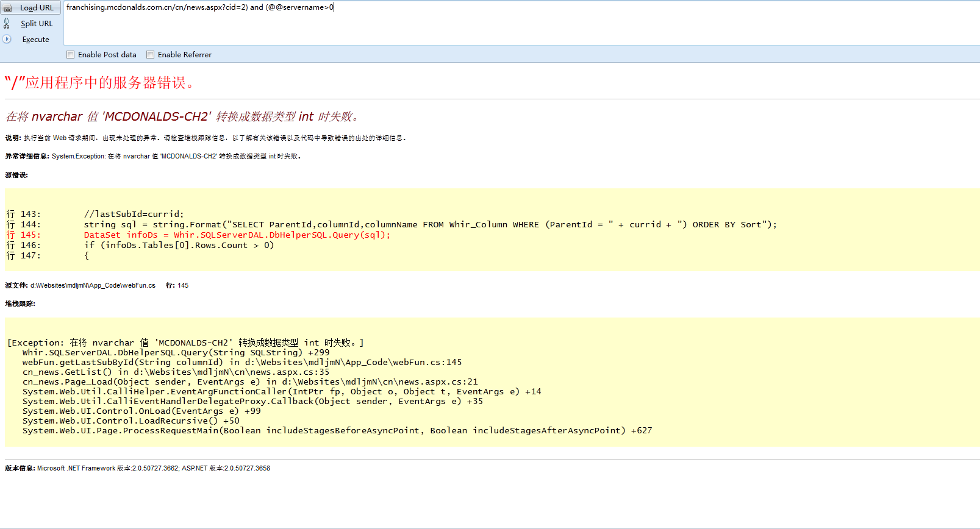Click the Page.ProcessRequestMain stack line
Image resolution: width=980 pixels, height=529 pixels.
pos(337,430)
